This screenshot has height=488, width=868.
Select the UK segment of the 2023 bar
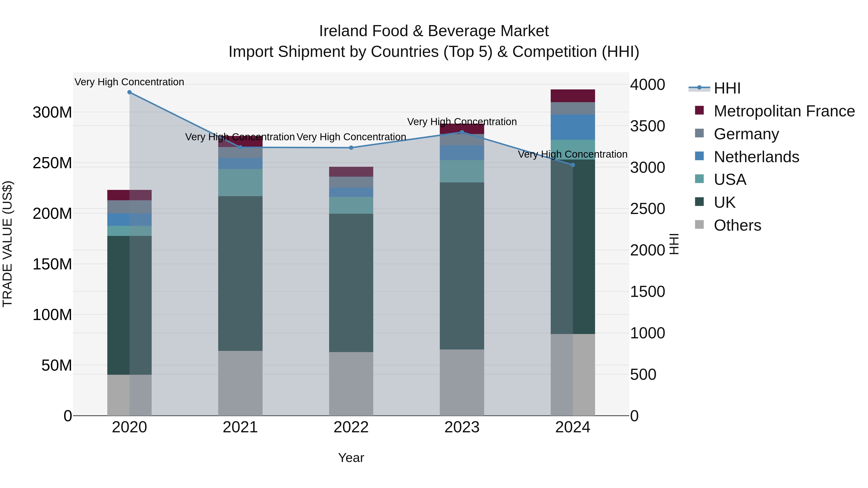[x=462, y=266]
